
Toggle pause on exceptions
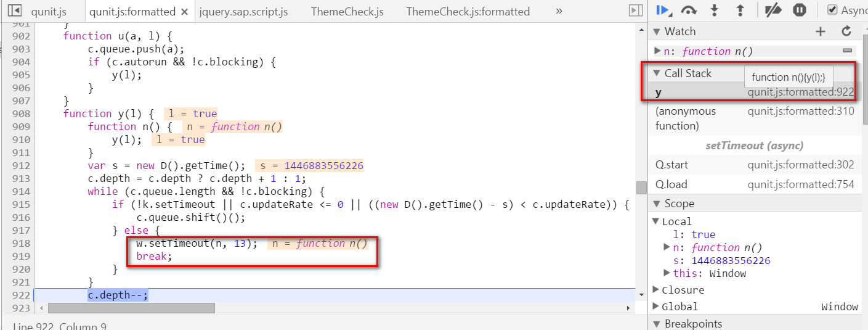(x=800, y=10)
